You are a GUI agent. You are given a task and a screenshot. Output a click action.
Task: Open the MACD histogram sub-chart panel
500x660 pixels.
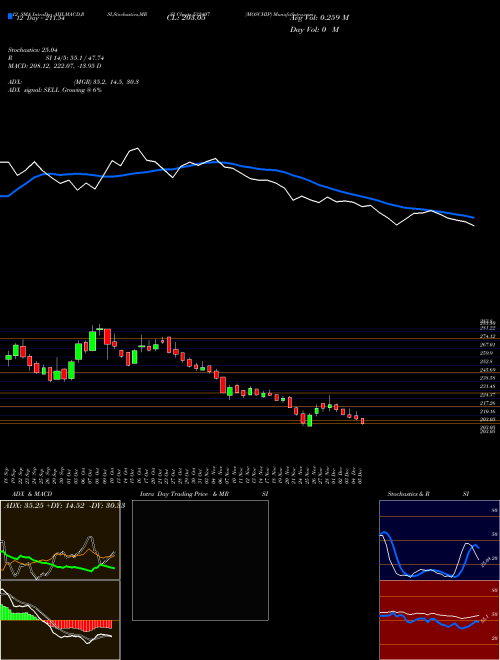[60, 620]
